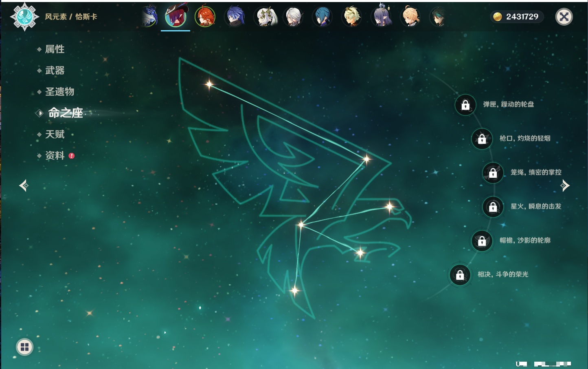Image resolution: width=588 pixels, height=369 pixels.
Task: Click the lock icon for 弹匣，躁动的轮盘
Action: coord(465,105)
